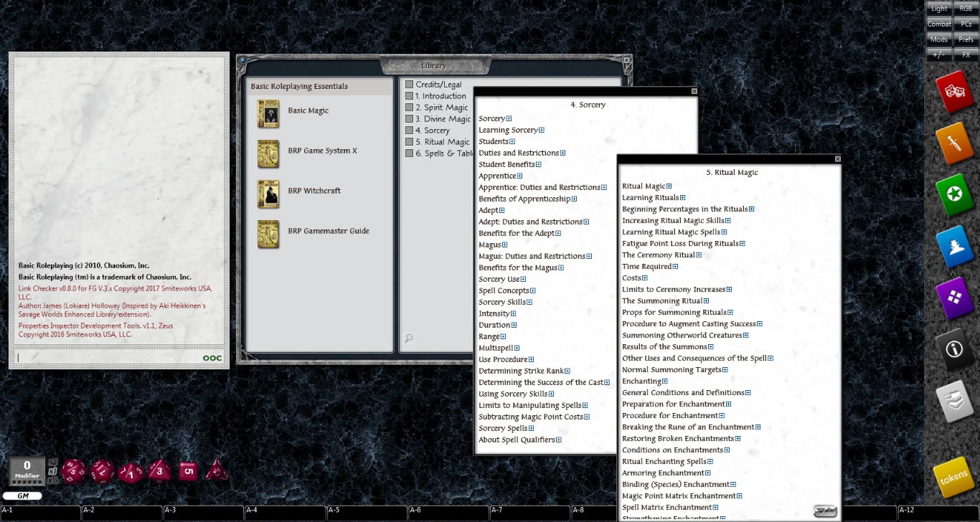980x522 pixels.
Task: Toggle the x2 dice multiplier
Action: click(52, 462)
